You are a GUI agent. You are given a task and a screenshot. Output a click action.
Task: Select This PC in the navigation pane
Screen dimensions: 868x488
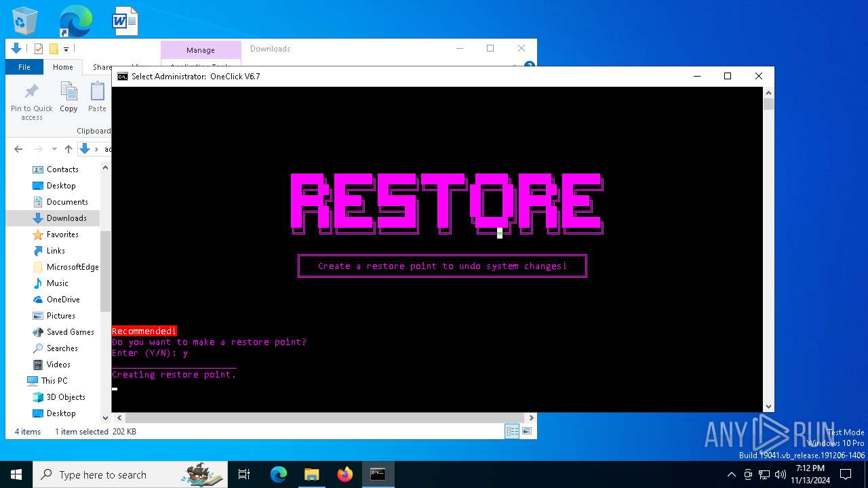54,381
